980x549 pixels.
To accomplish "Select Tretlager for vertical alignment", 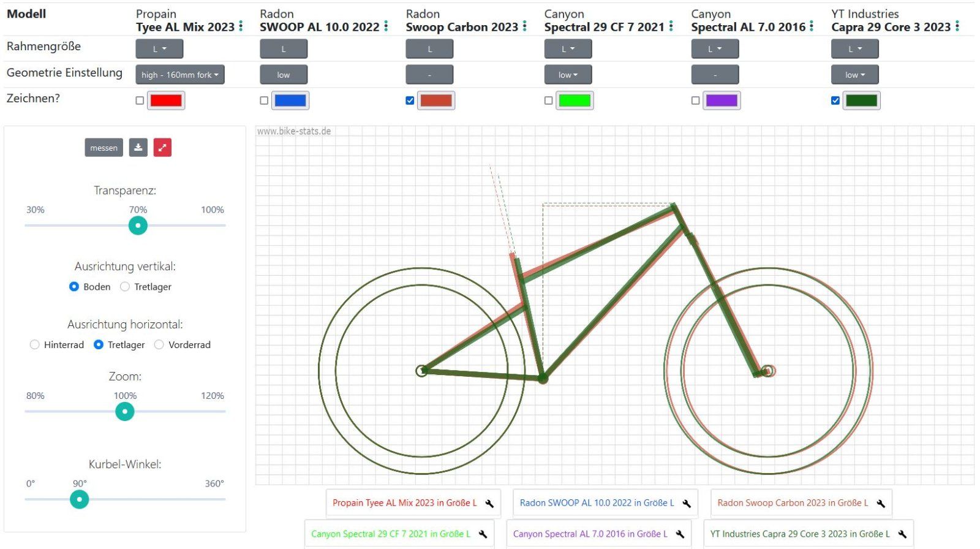I will tap(125, 287).
